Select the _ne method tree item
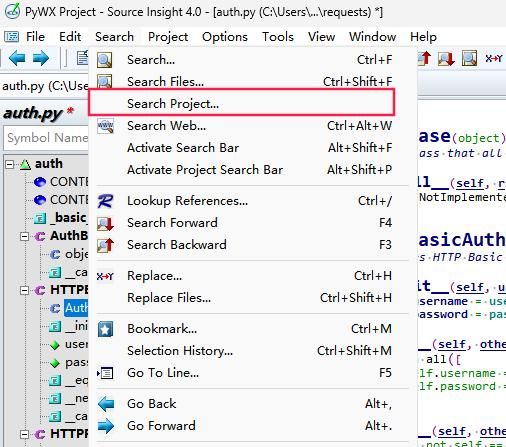 point(77,398)
